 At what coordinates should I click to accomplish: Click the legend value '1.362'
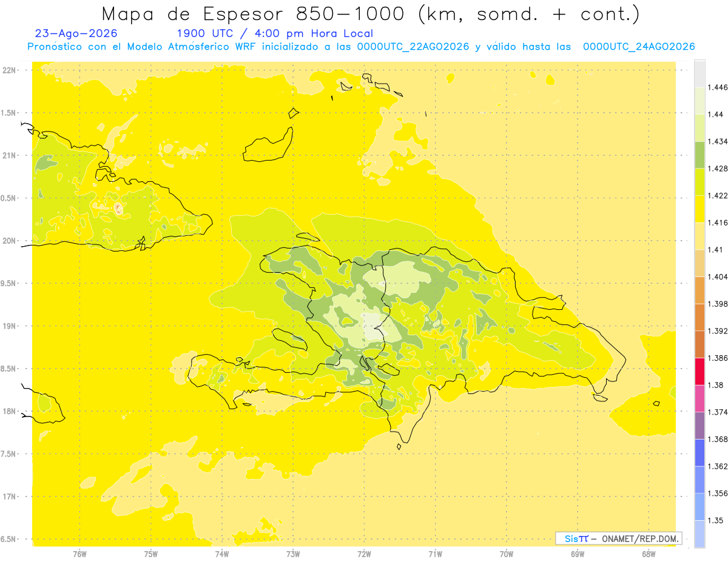coord(717,466)
